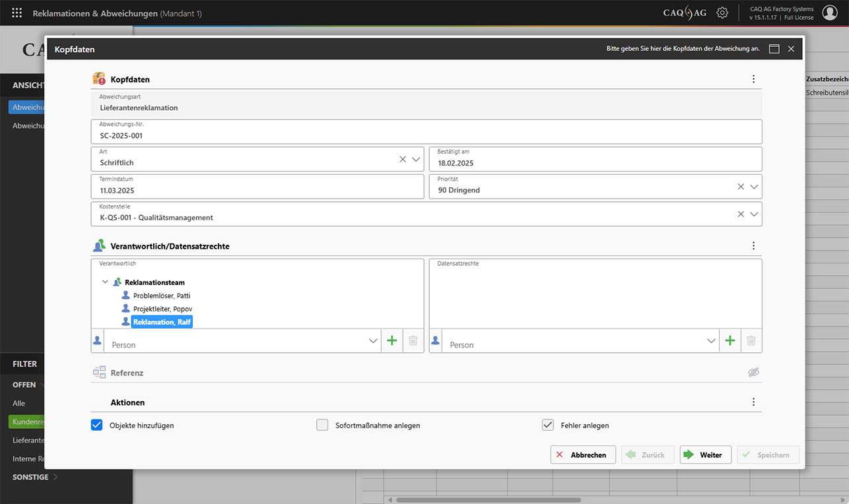Screen dimensions: 849x504
Task: Open the settings gear icon
Action: (722, 13)
